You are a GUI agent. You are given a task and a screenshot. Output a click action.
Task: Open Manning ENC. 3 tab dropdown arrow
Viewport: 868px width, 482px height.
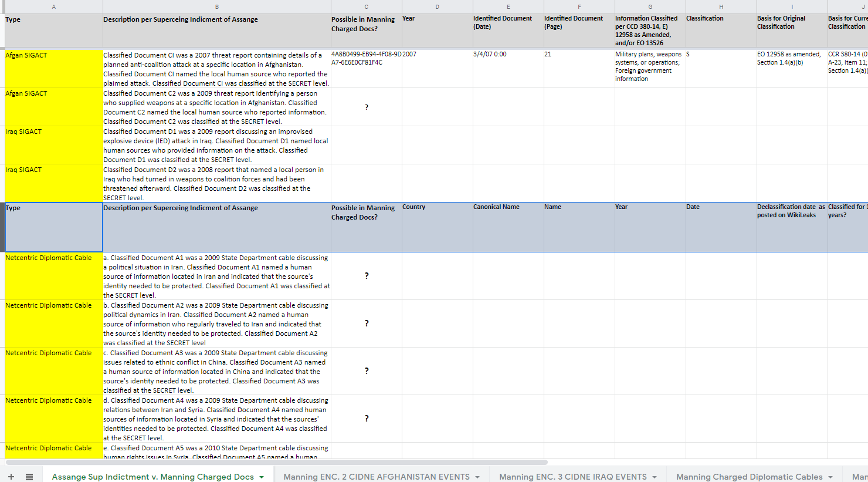(x=655, y=477)
